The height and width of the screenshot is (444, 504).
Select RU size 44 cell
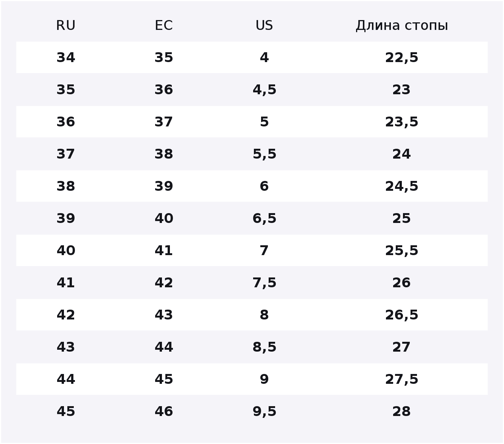[x=66, y=379]
